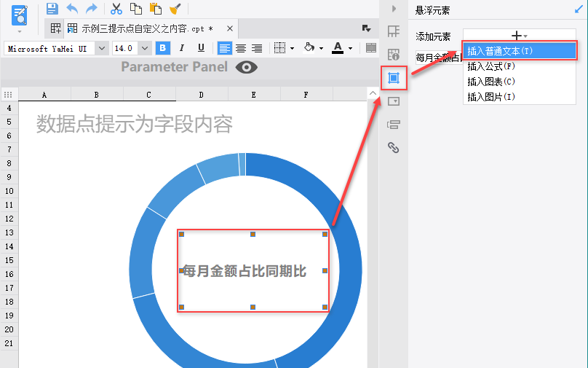Click the collapse chevron above the scrollbar
Image resolution: width=588 pixels, height=368 pixels.
click(373, 93)
